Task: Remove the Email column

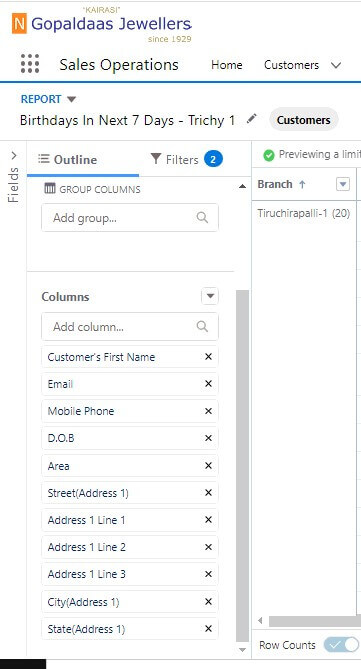Action: click(x=208, y=384)
